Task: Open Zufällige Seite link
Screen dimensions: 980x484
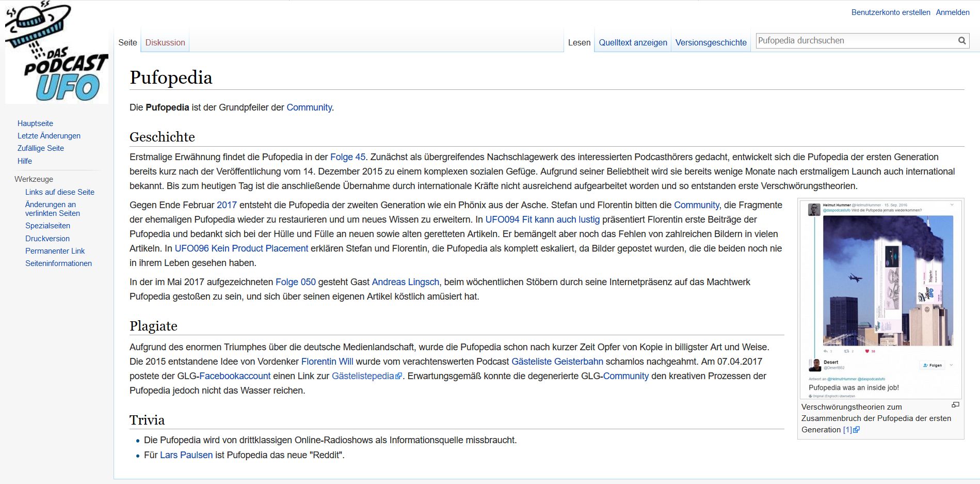Action: [41, 148]
